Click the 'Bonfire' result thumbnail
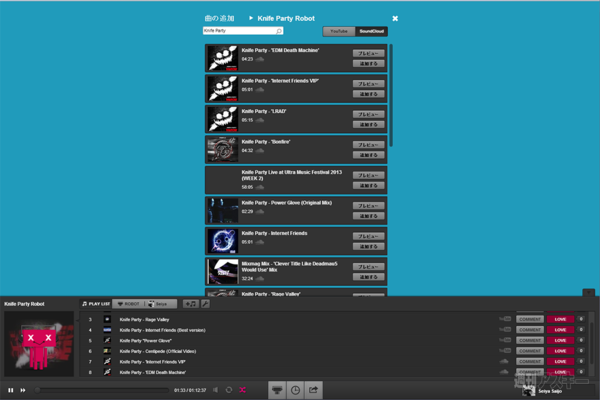Screen dimensions: 600x400 click(222, 150)
